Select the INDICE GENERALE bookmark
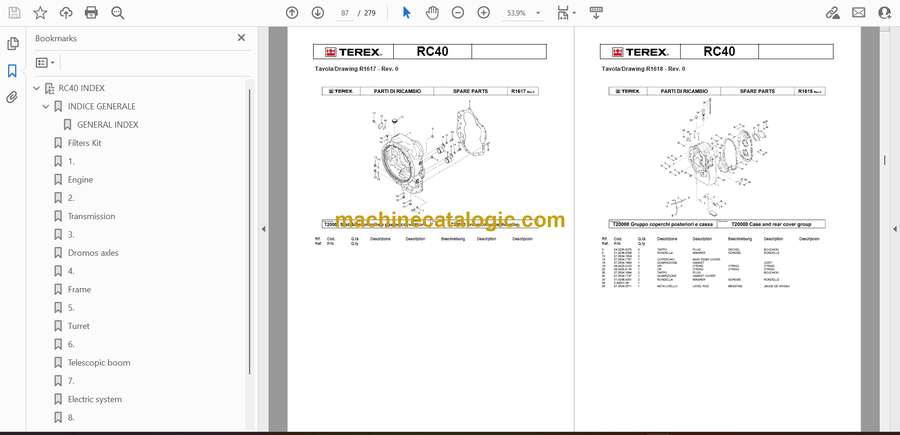The image size is (900, 435). pos(102,107)
